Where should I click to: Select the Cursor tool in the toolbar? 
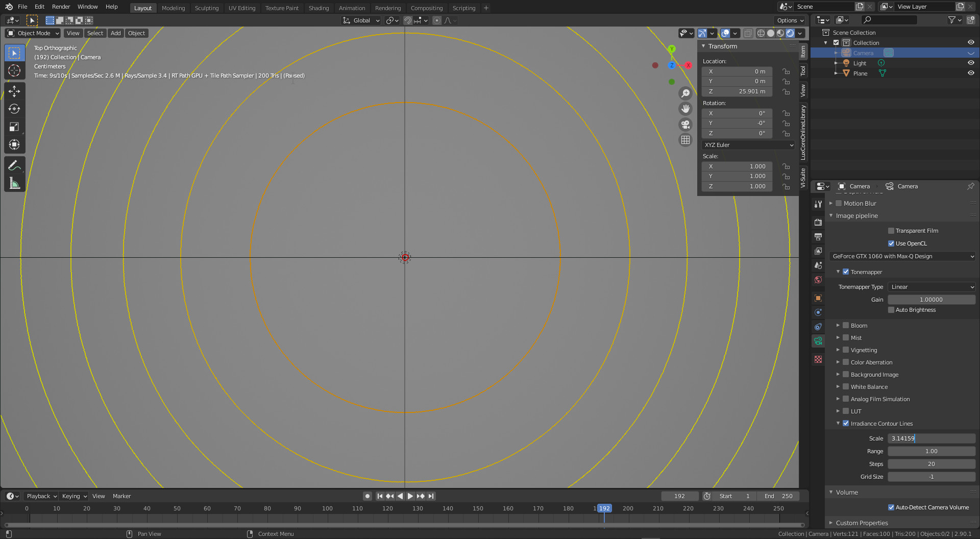point(14,70)
